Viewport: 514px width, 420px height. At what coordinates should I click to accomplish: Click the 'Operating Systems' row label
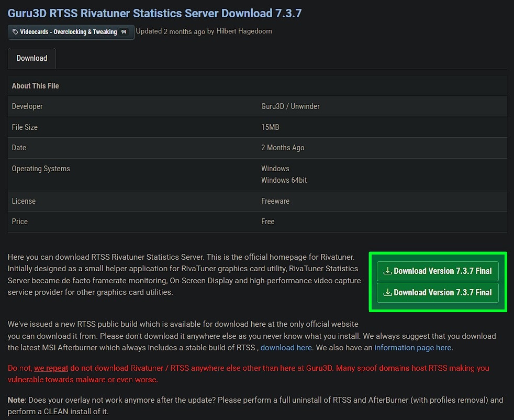41,169
